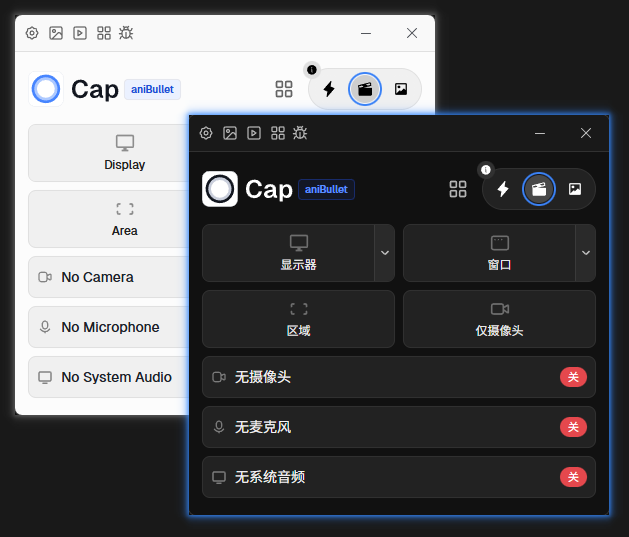The height and width of the screenshot is (537, 629).
Task: Expand the 窗口 dropdown chevron
Action: click(x=586, y=253)
